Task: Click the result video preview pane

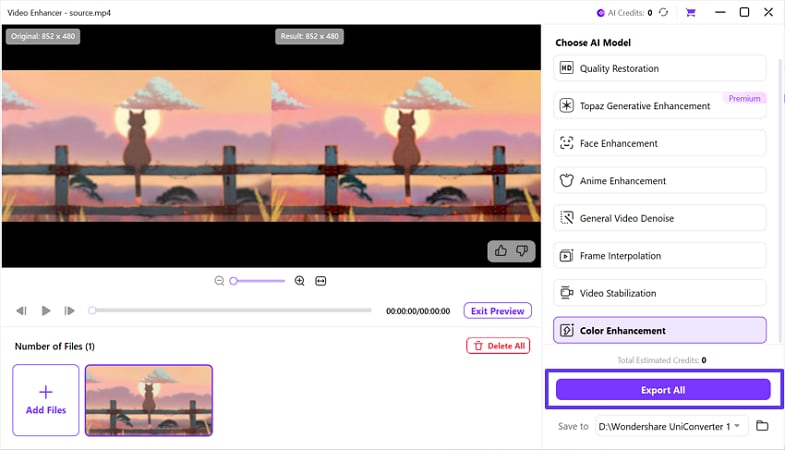Action: pyautogui.click(x=406, y=146)
